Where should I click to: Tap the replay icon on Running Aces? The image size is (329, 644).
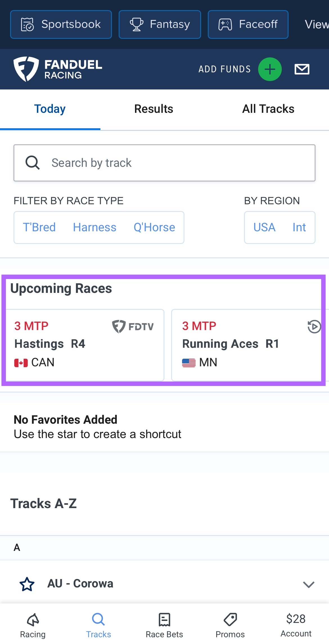[x=314, y=327]
